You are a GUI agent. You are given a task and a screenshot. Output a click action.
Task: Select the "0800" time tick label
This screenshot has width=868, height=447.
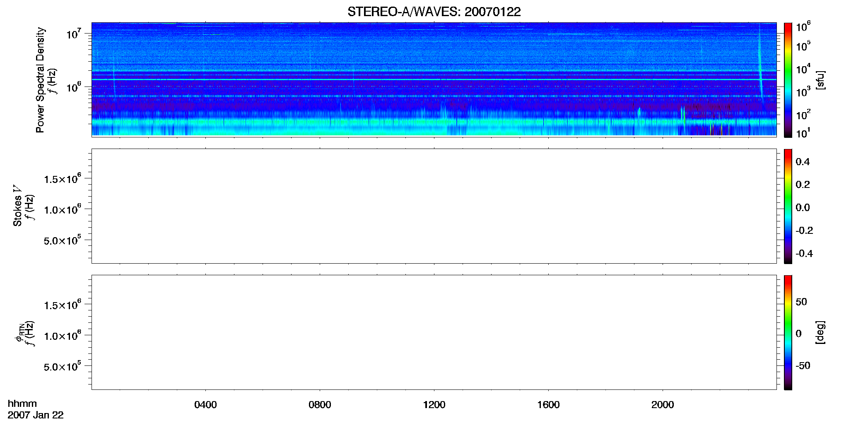pos(320,405)
